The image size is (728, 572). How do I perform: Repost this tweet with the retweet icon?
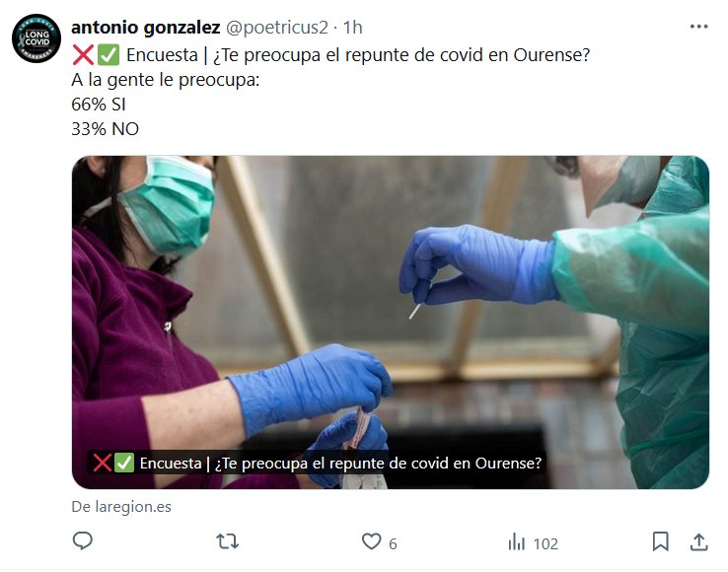coord(228,541)
